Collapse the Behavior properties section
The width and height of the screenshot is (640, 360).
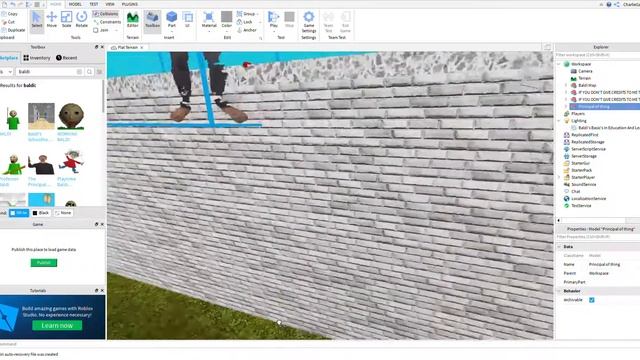(x=559, y=291)
